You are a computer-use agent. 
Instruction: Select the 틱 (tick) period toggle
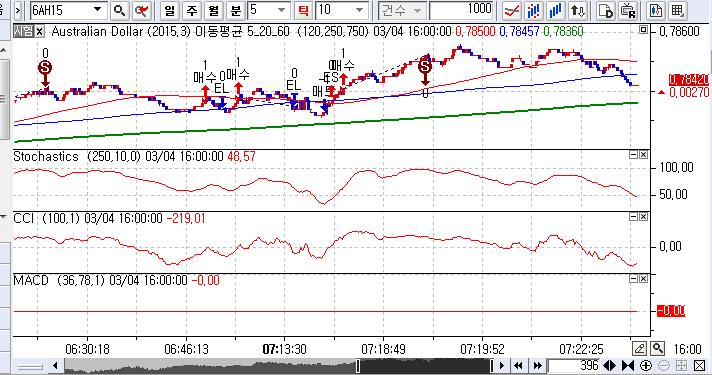[303, 10]
